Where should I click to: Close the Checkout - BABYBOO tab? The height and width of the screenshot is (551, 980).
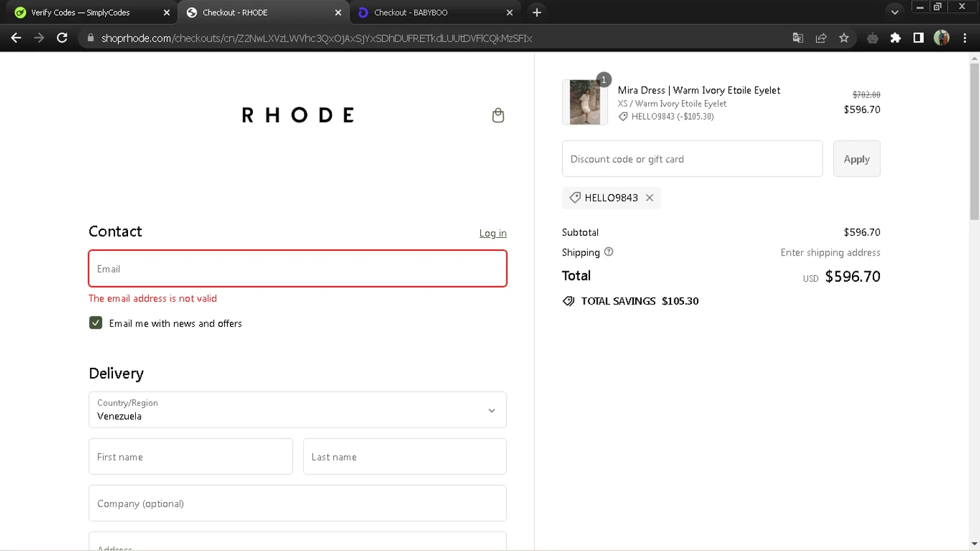(510, 12)
